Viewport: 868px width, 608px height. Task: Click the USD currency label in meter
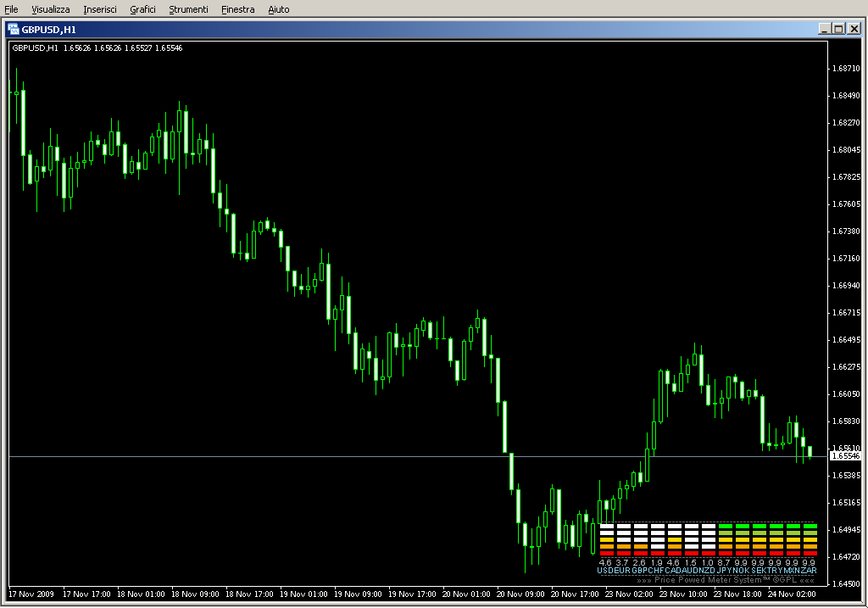pos(605,571)
